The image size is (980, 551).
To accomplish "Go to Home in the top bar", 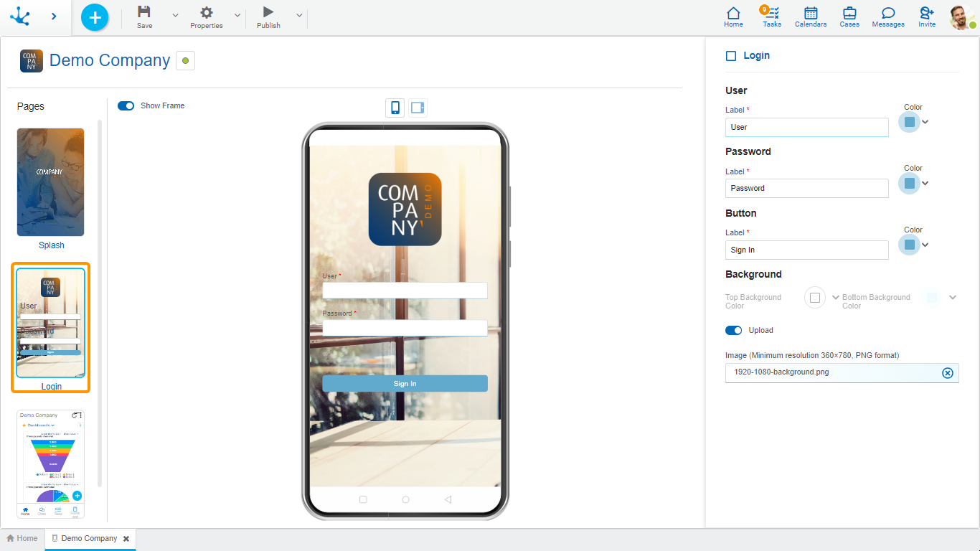I will tap(733, 17).
